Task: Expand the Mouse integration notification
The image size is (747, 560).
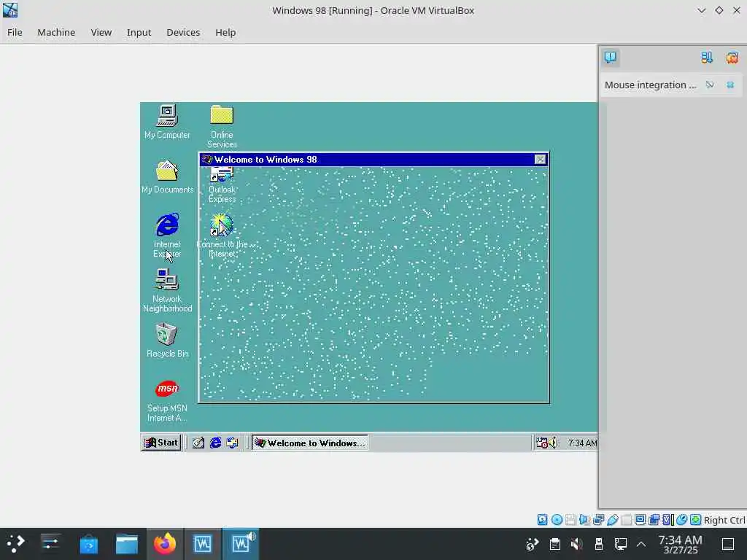Action: 650,85
